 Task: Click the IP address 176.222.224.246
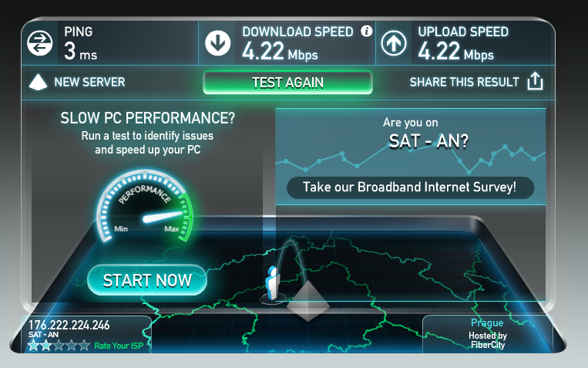pos(69,325)
